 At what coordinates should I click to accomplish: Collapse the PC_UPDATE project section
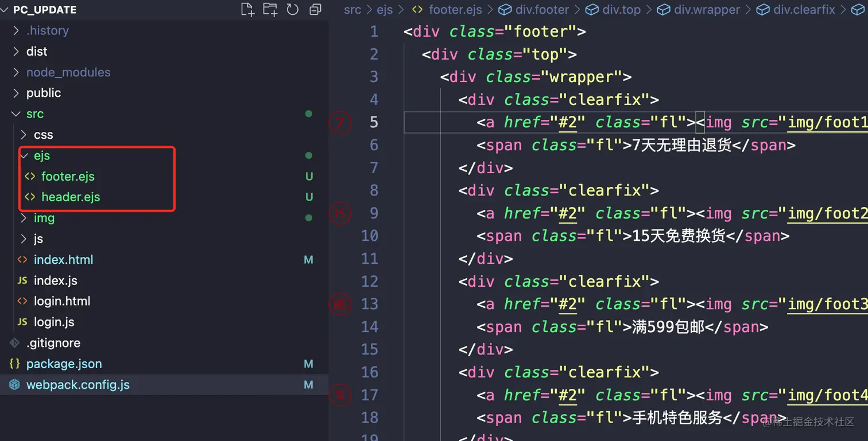click(5, 10)
